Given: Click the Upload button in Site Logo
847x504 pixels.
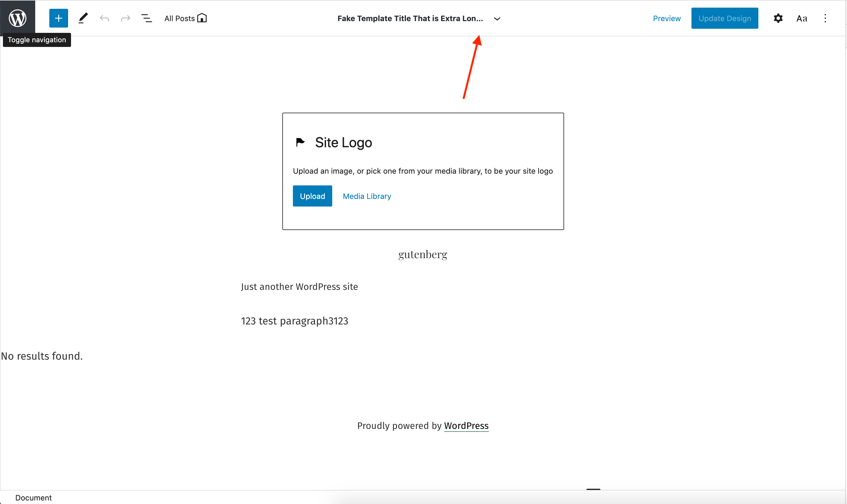Looking at the screenshot, I should pyautogui.click(x=312, y=196).
